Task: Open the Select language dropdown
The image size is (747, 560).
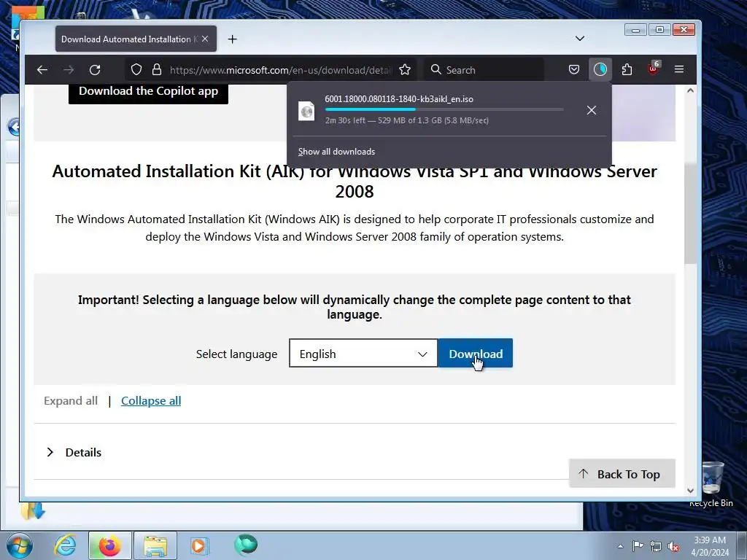Action: (x=363, y=354)
